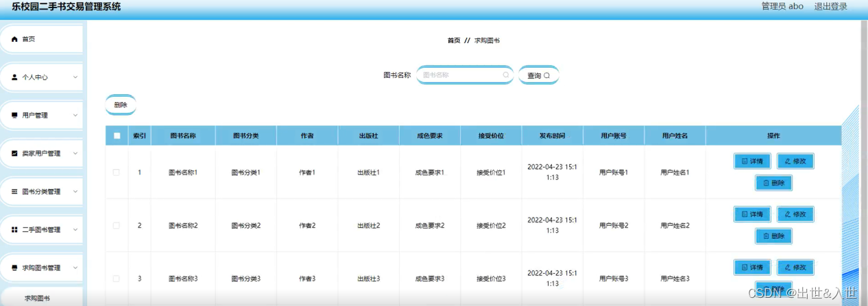Focus the 图书名称 search input field

[465, 75]
